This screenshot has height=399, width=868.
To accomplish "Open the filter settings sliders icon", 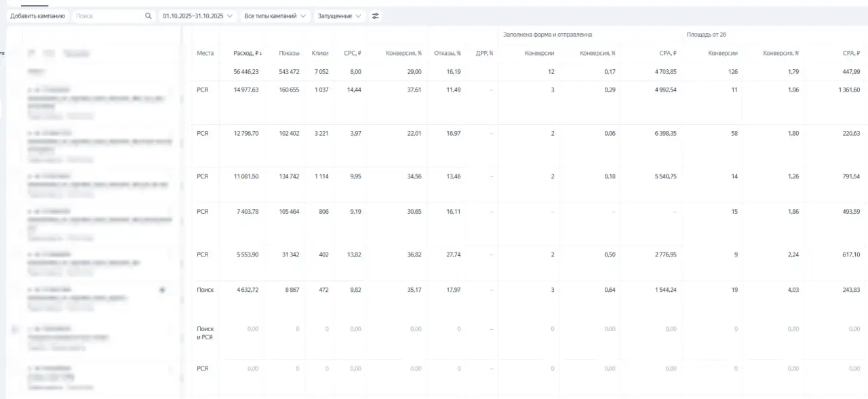I will pos(376,16).
